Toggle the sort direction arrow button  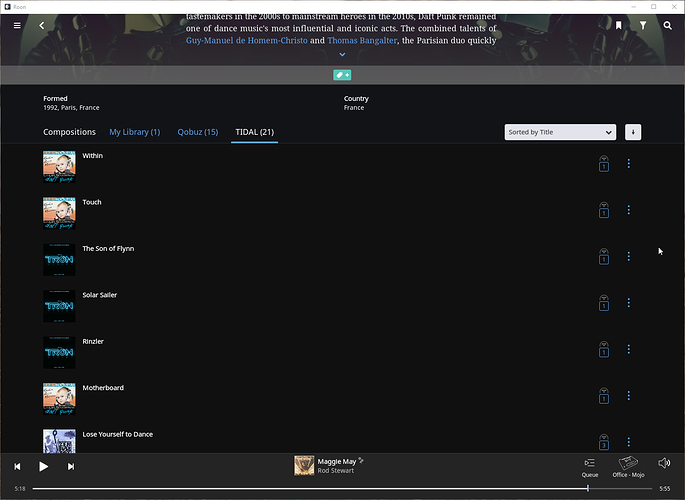click(633, 132)
